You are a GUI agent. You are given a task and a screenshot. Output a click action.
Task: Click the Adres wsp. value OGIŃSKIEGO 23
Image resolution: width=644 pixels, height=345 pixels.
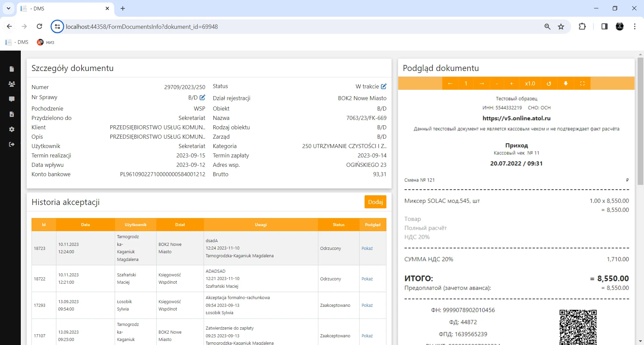[x=366, y=165]
